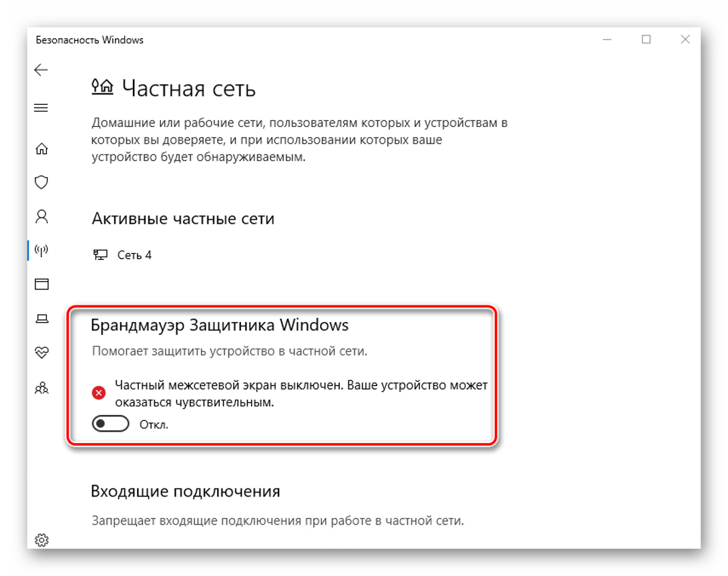Open Family options people icon
728x576 pixels.
point(42,388)
